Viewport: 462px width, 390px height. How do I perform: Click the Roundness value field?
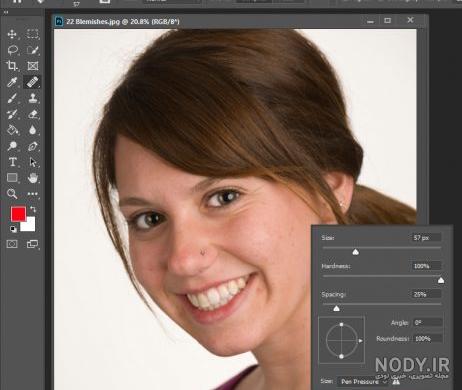[428, 339]
